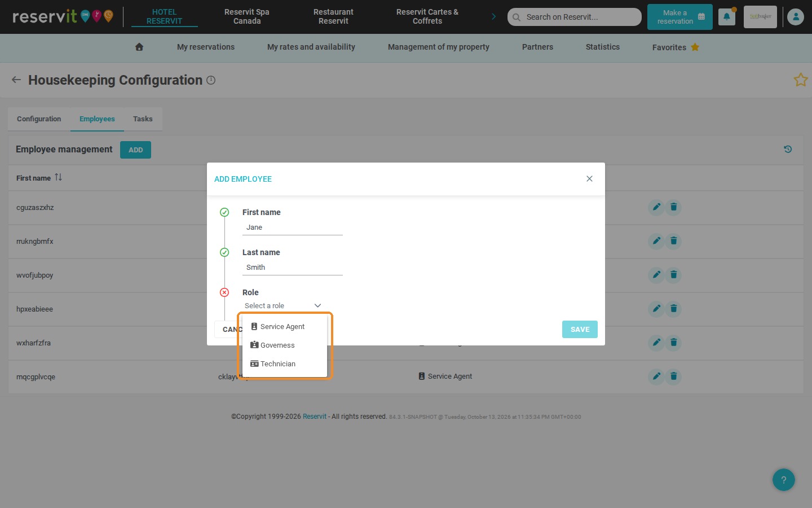
Task: Expand the Select a role dropdown
Action: pos(283,305)
